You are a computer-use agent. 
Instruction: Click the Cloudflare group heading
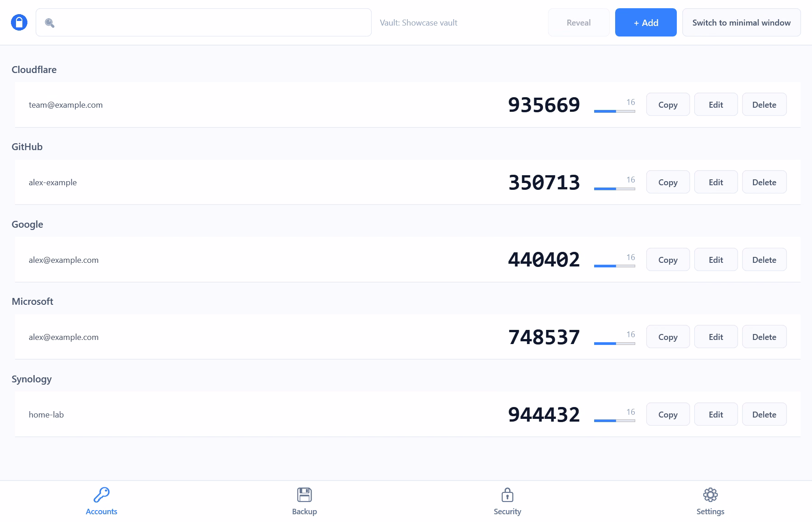click(x=34, y=69)
